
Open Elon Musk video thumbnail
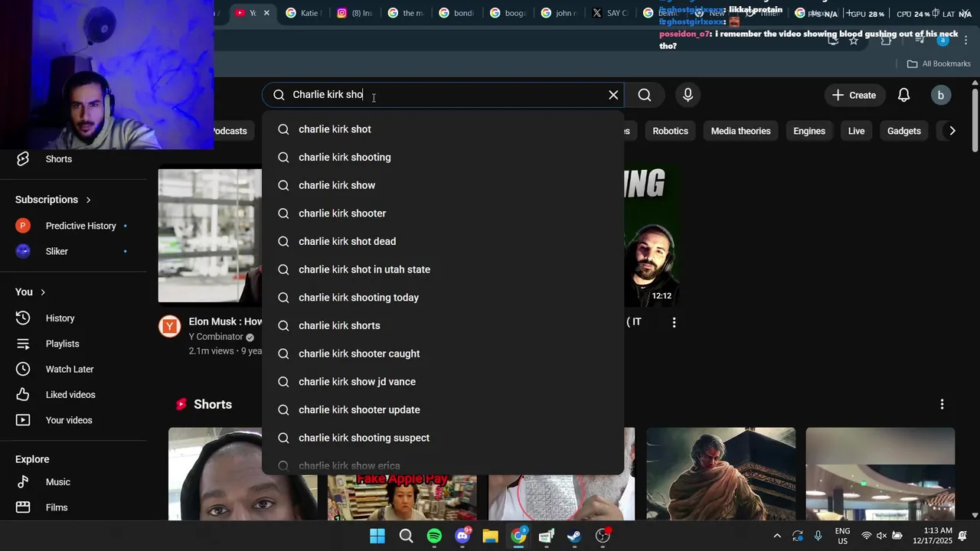(210, 236)
